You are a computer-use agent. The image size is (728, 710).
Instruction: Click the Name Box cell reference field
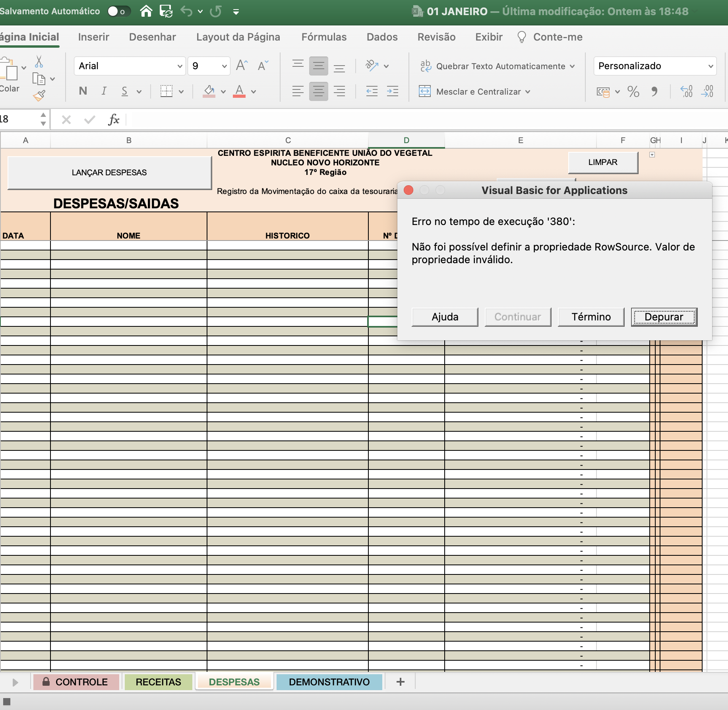[19, 119]
